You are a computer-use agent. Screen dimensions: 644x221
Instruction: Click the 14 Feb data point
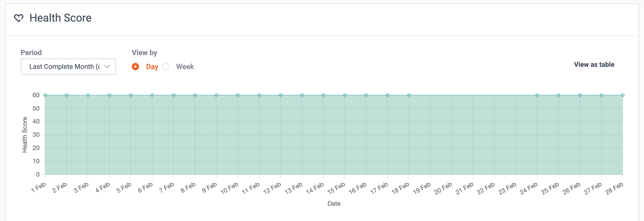323,95
